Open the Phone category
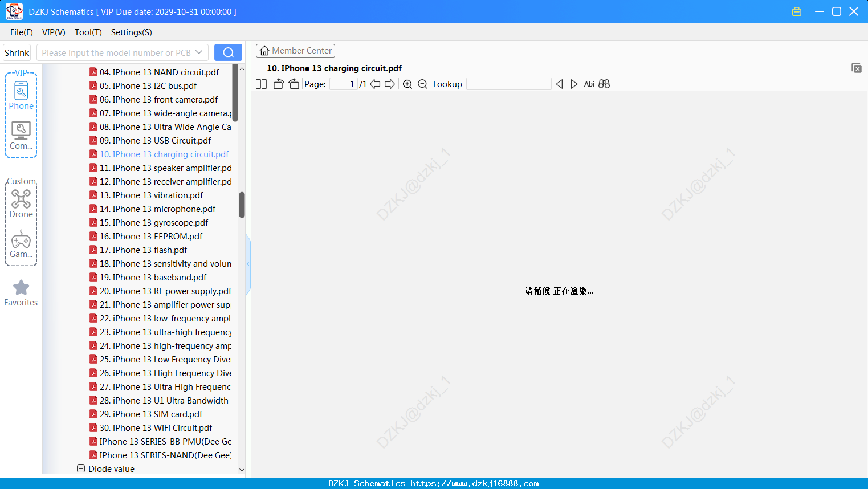The image size is (868, 489). (21, 95)
